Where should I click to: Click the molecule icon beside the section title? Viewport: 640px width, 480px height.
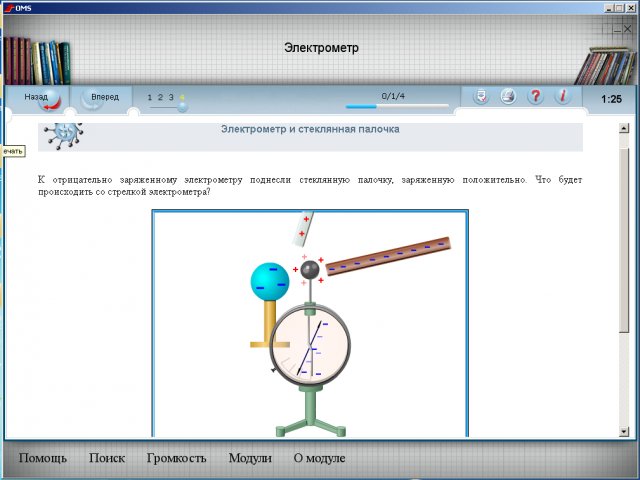[x=64, y=136]
